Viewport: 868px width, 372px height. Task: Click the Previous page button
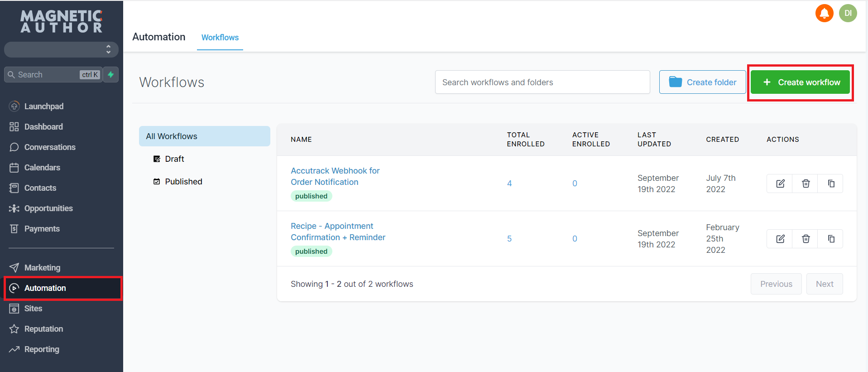(x=776, y=284)
